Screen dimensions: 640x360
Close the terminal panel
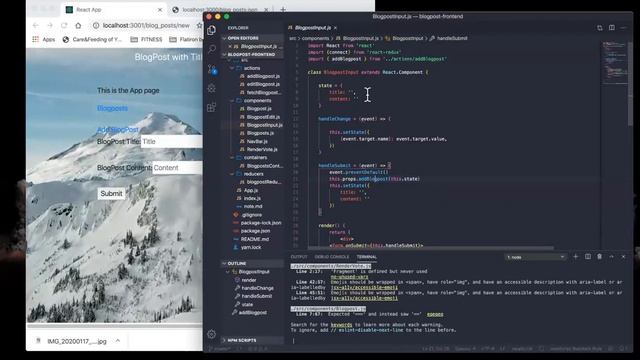click(623, 257)
